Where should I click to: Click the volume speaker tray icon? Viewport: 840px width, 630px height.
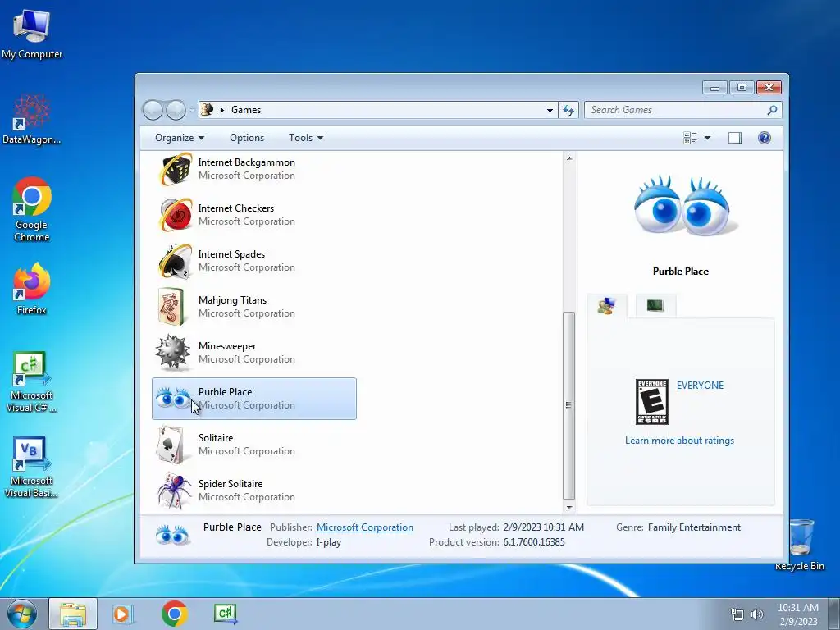(x=757, y=614)
